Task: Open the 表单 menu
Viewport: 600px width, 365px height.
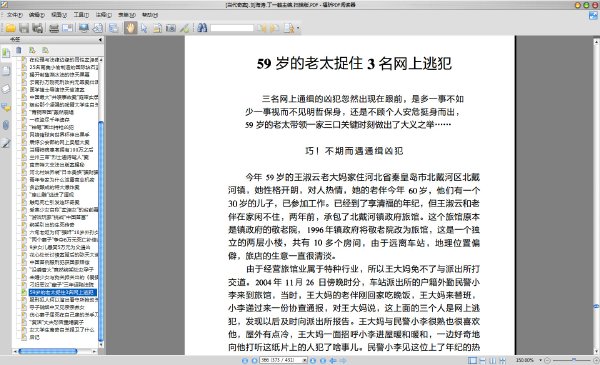Action: click(127, 15)
